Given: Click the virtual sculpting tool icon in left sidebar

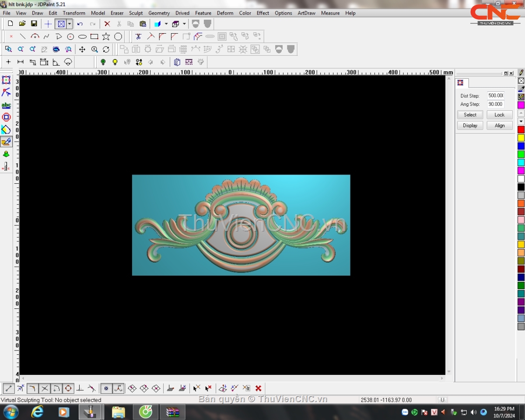Looking at the screenshot, I should coord(6,141).
